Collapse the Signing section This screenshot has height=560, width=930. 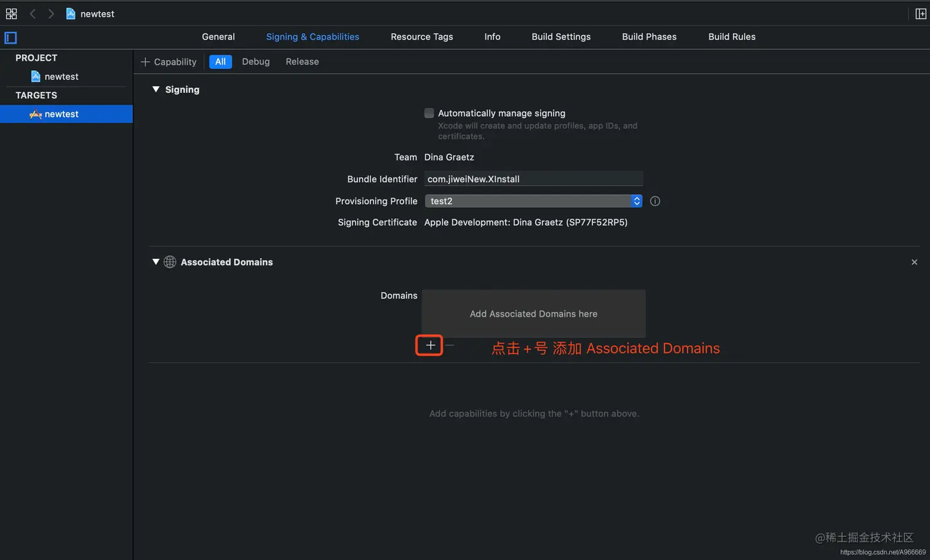pyautogui.click(x=156, y=89)
